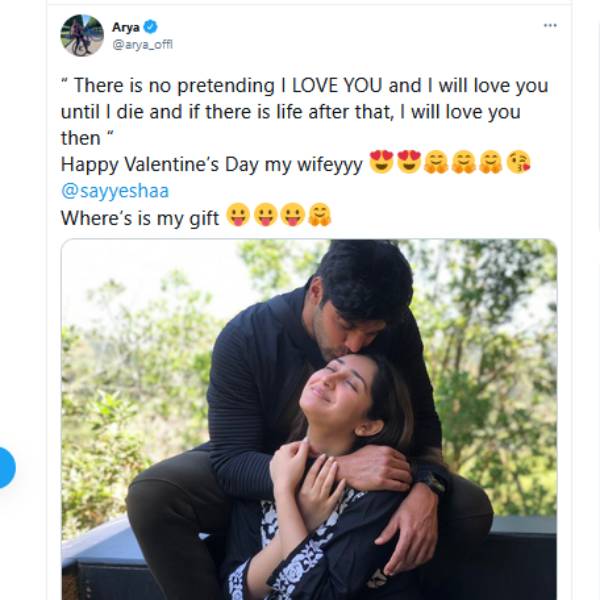Open the couple photo attached to the tweet

click(x=309, y=419)
